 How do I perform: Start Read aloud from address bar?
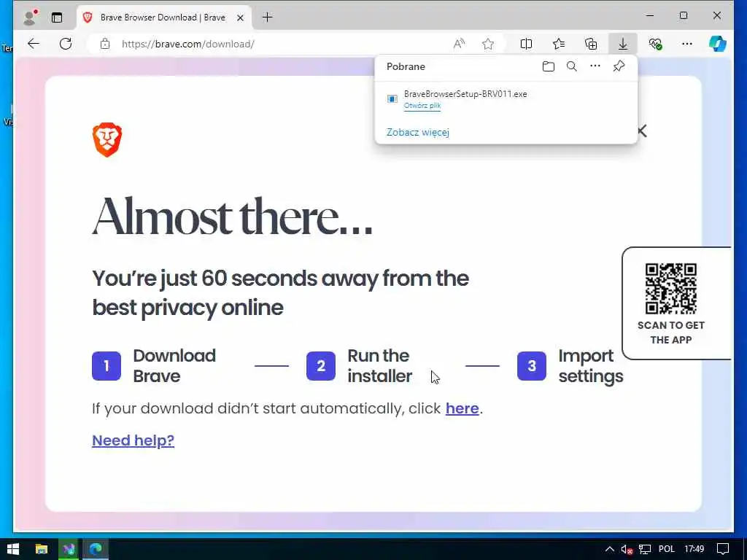pos(459,44)
